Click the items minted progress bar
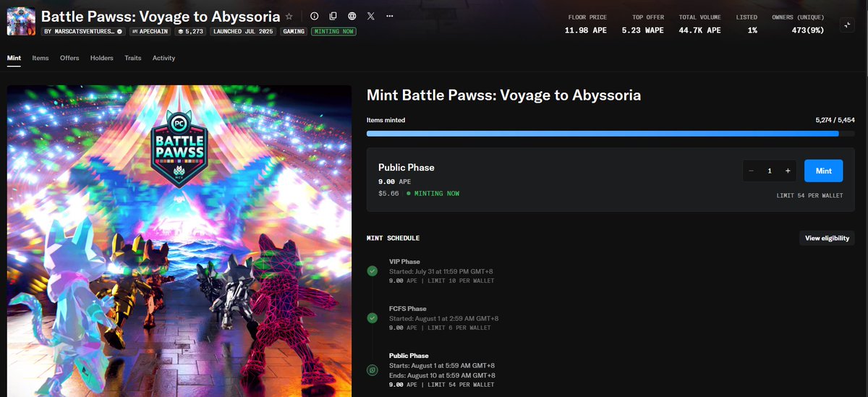This screenshot has height=397, width=868. (610, 133)
